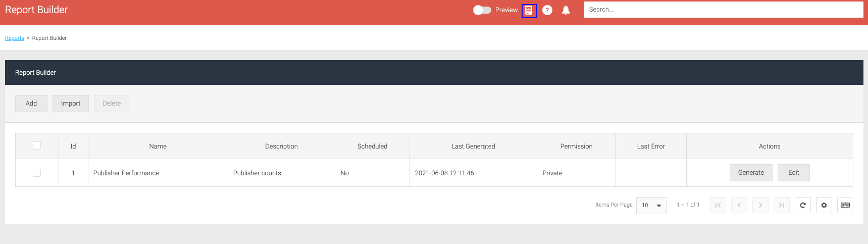Open the Items Per Page dropdown
The image size is (868, 244).
651,206
